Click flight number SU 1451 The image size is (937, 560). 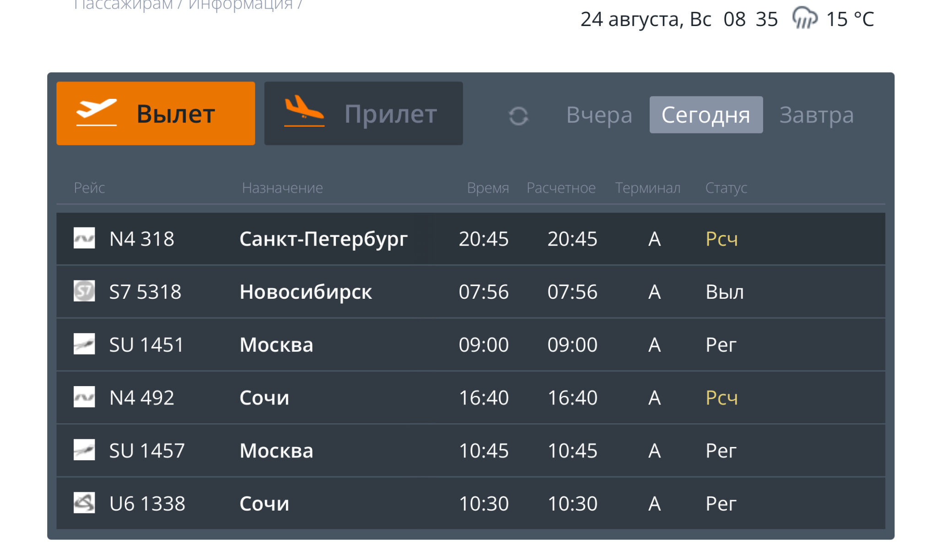[x=146, y=345]
